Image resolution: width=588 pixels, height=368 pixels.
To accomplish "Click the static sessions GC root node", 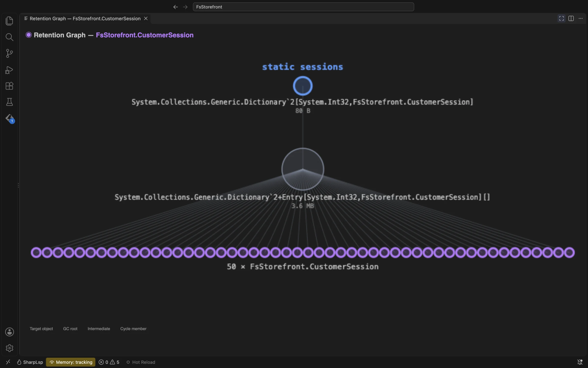I will point(303,86).
